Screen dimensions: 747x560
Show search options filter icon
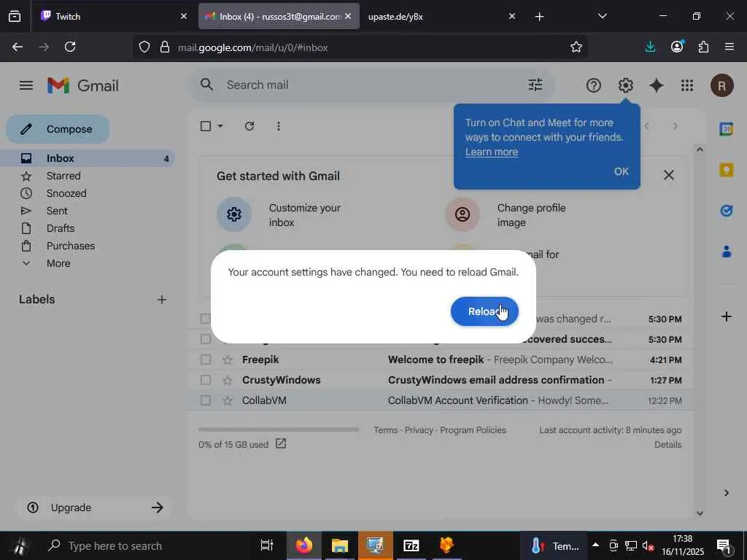coord(535,85)
